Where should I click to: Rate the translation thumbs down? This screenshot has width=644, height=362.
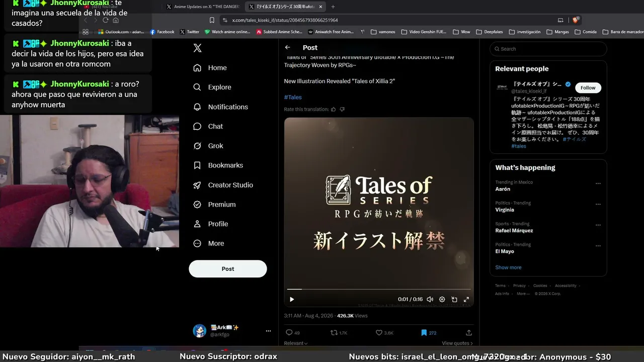342,109
